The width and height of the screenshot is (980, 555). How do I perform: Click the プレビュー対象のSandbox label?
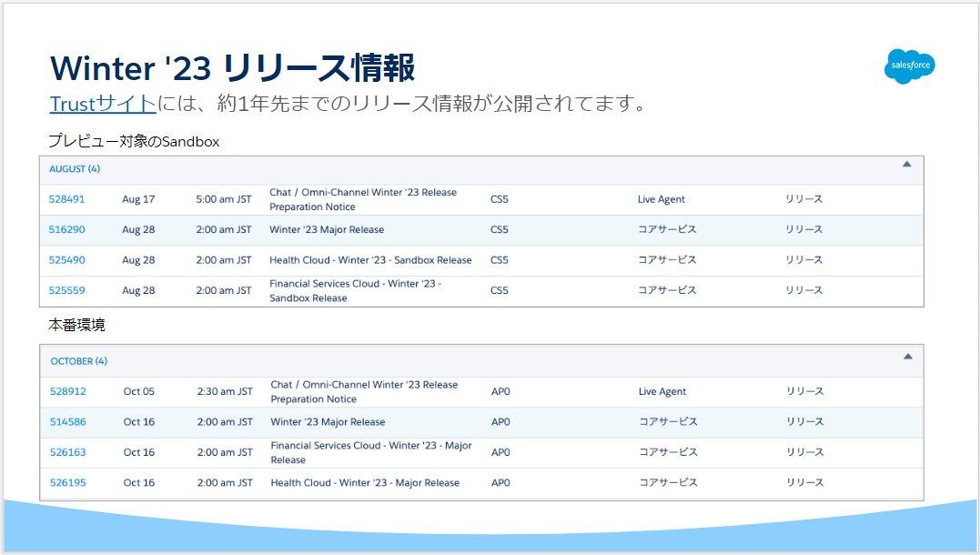point(134,141)
